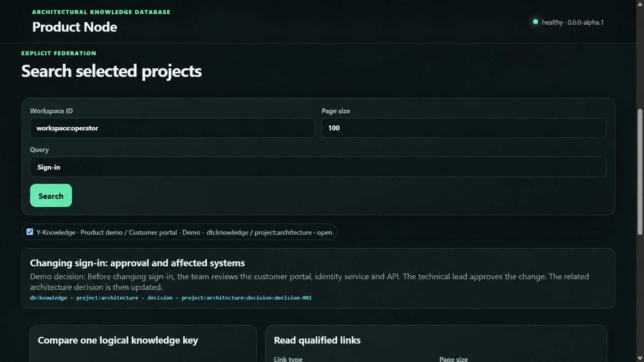Click the Read qualified links heading

click(317, 340)
